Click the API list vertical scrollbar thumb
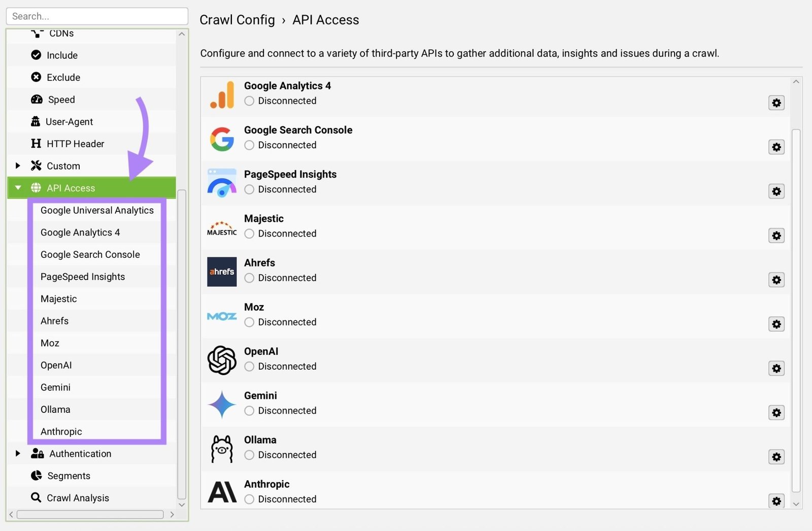 796,311
